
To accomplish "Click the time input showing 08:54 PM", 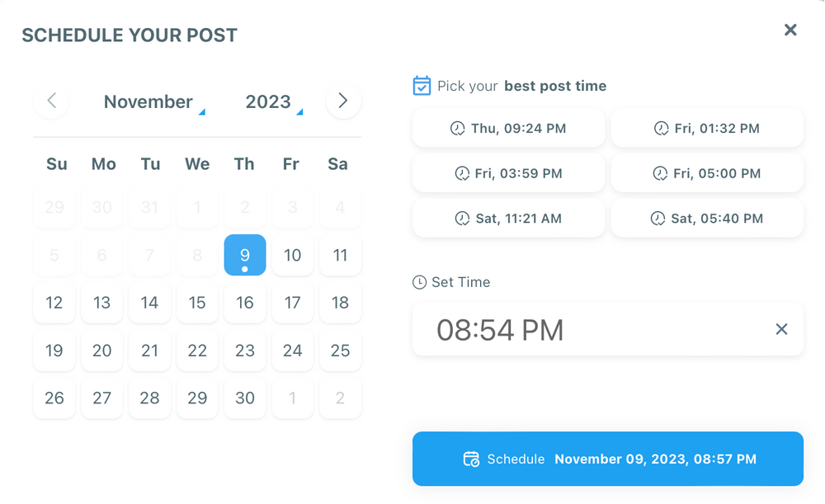I will click(577, 328).
